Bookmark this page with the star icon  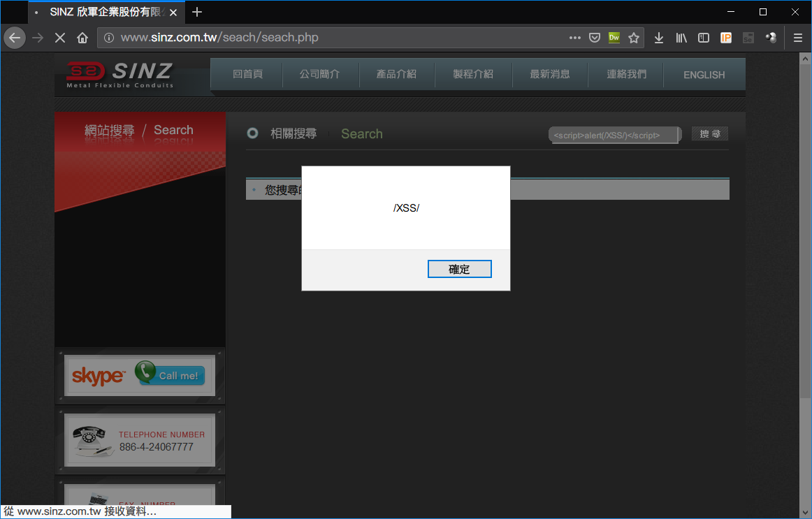[x=633, y=38]
